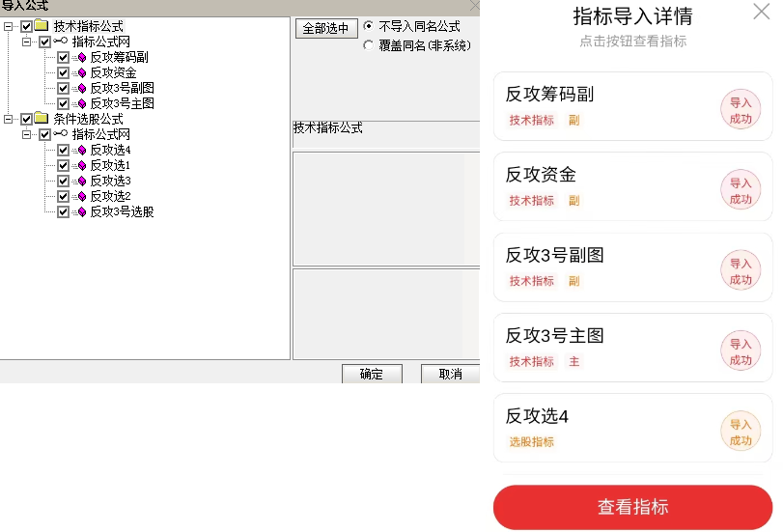
Task: Click the yellow folder icon of 条件选股公式
Action: click(x=42, y=119)
